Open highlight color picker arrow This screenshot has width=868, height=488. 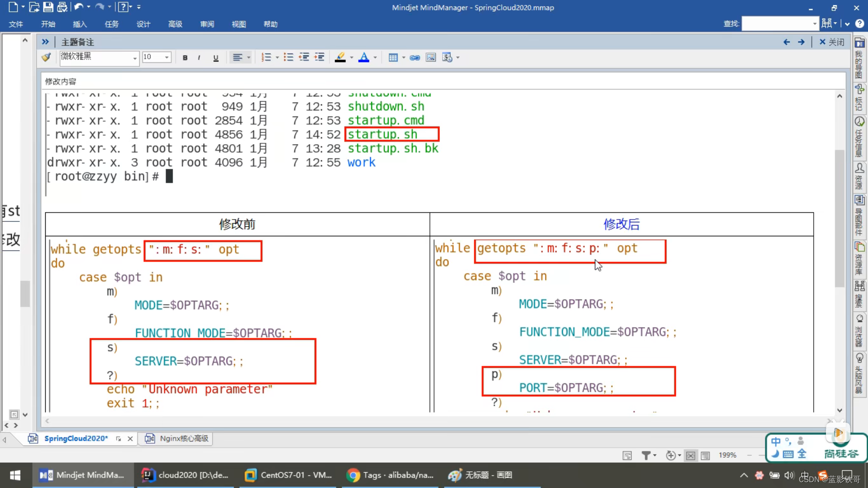click(x=352, y=57)
